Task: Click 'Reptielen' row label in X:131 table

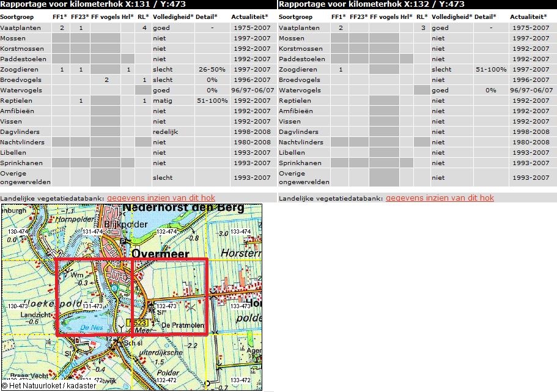Action: point(16,100)
